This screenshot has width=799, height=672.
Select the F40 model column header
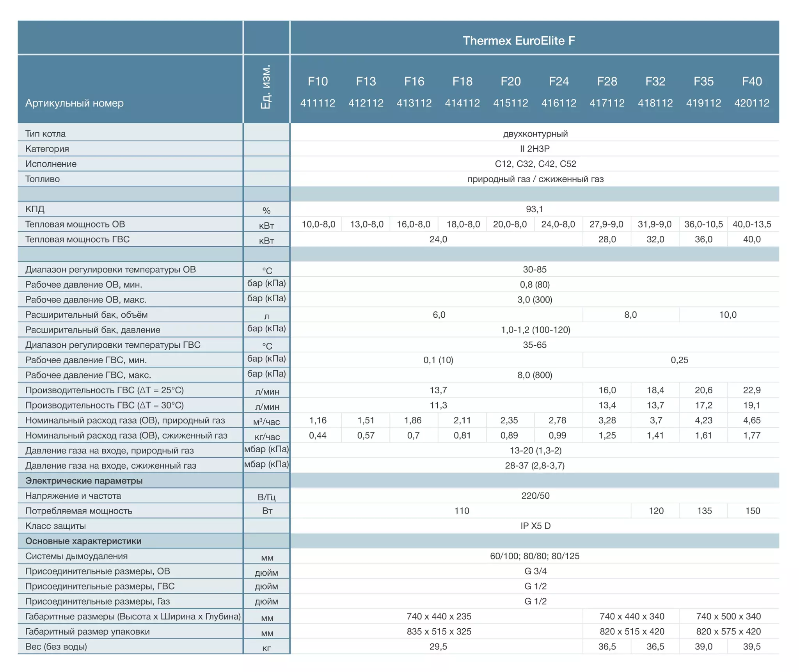751,81
